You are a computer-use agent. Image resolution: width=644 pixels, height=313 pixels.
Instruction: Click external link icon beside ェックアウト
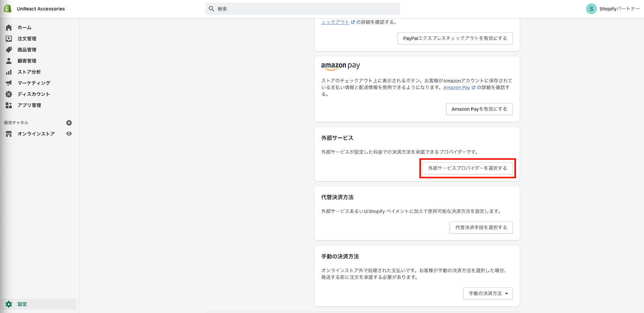pyautogui.click(x=353, y=22)
